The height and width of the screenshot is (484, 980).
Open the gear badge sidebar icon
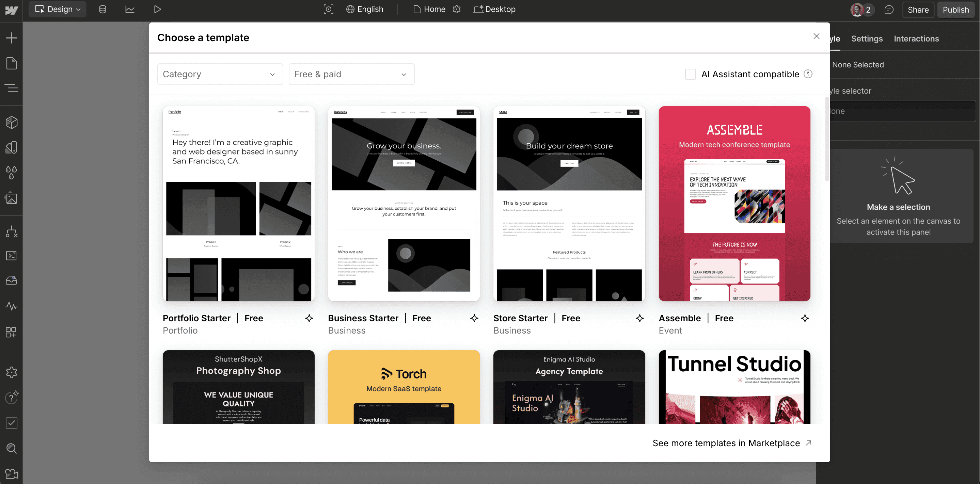click(x=12, y=372)
